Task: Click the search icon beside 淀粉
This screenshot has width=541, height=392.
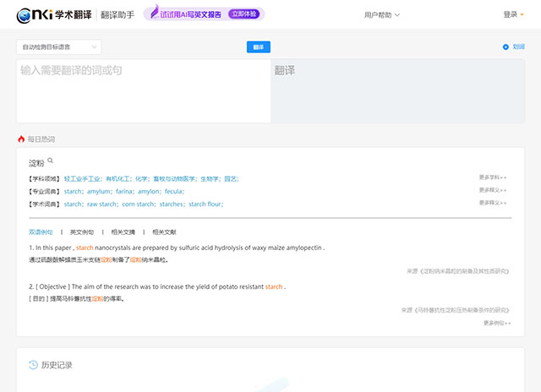Action: (x=51, y=161)
